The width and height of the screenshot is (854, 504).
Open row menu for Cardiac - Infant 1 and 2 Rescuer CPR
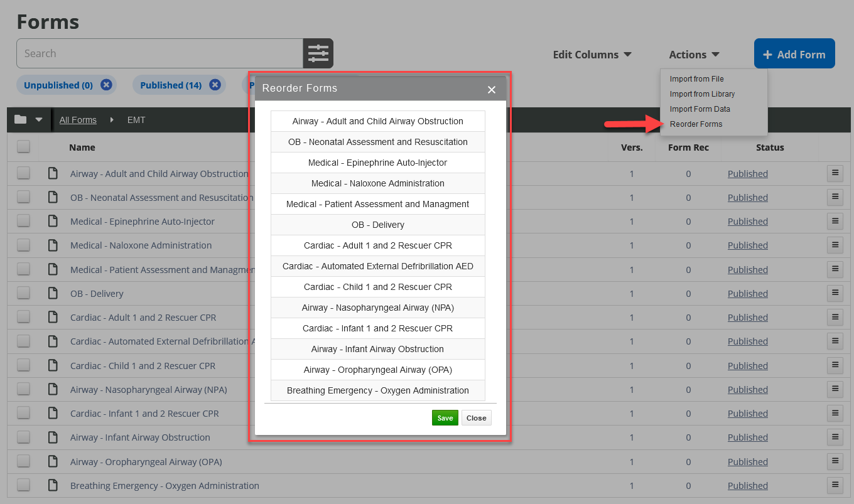point(835,413)
